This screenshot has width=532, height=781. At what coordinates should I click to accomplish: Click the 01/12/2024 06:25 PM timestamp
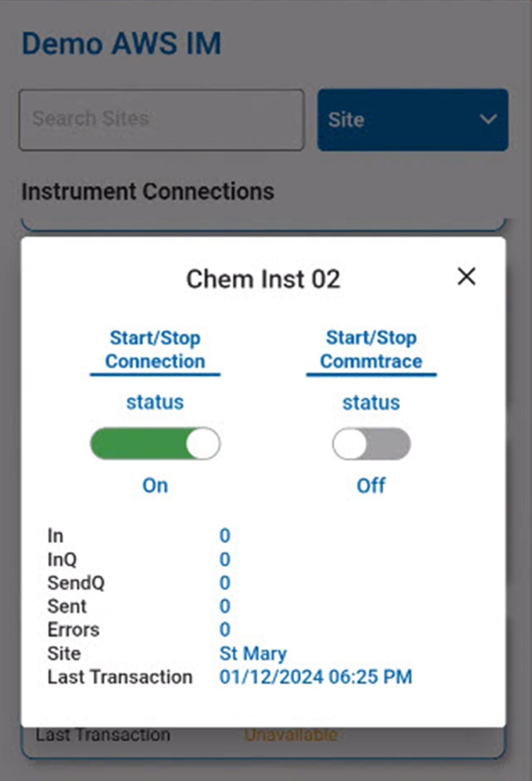pyautogui.click(x=316, y=677)
